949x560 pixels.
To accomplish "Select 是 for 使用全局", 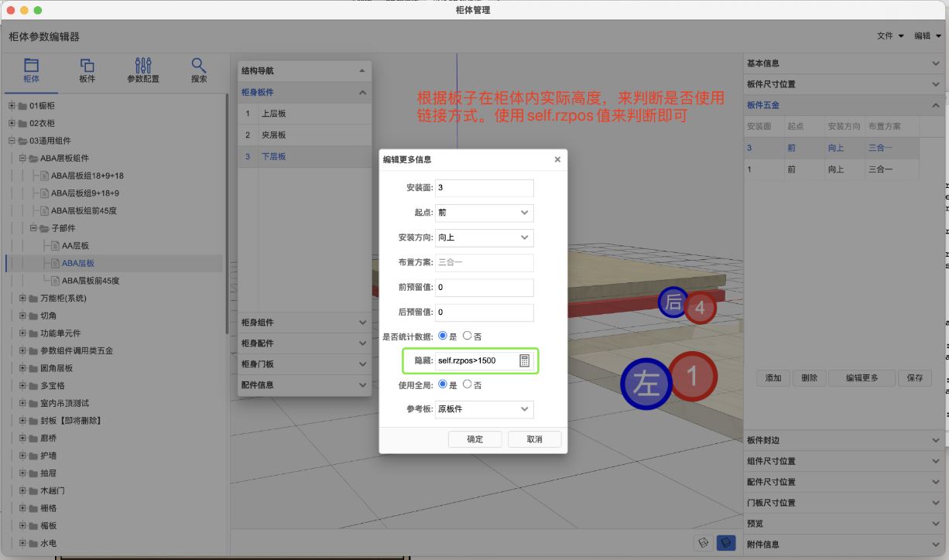I will tap(443, 384).
